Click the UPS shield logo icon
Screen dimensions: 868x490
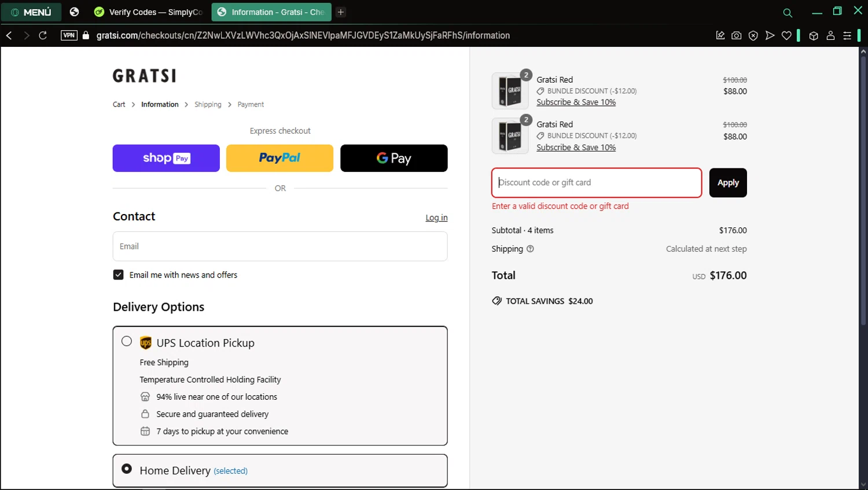coord(146,343)
